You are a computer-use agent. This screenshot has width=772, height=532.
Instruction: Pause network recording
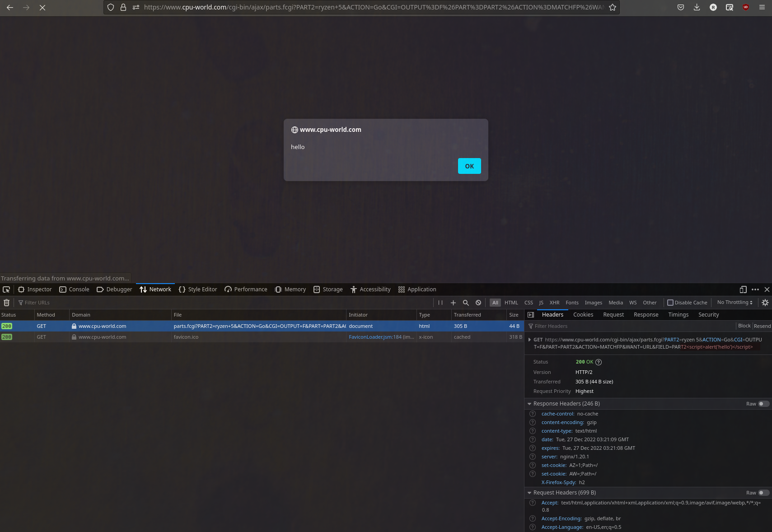[x=440, y=303]
